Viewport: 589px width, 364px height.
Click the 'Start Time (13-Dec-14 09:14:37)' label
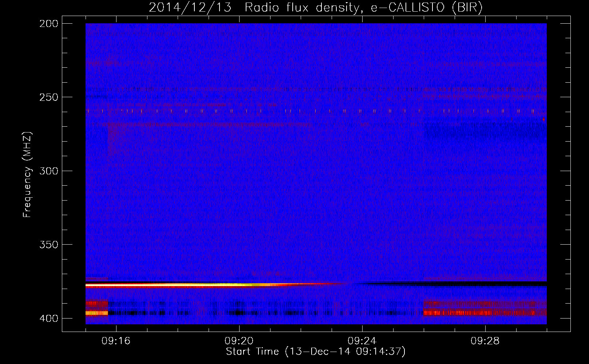(316, 352)
